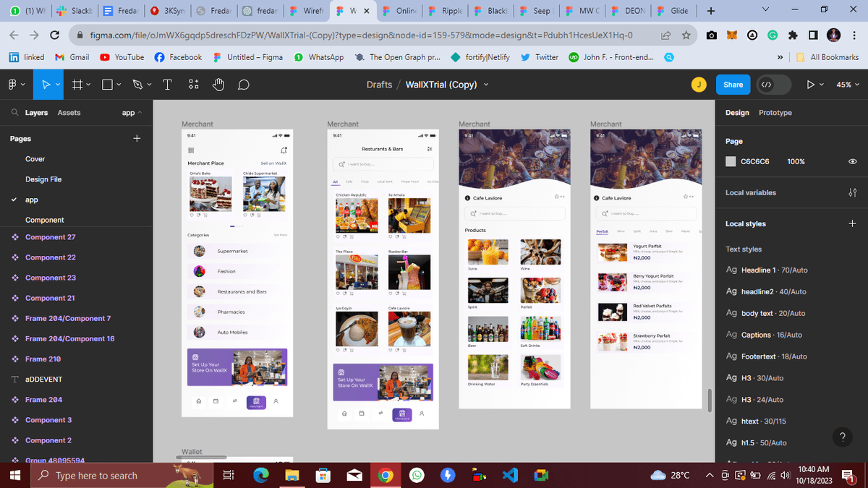Switch to the Assets tab
Screen dimensions: 868x488
(x=69, y=113)
